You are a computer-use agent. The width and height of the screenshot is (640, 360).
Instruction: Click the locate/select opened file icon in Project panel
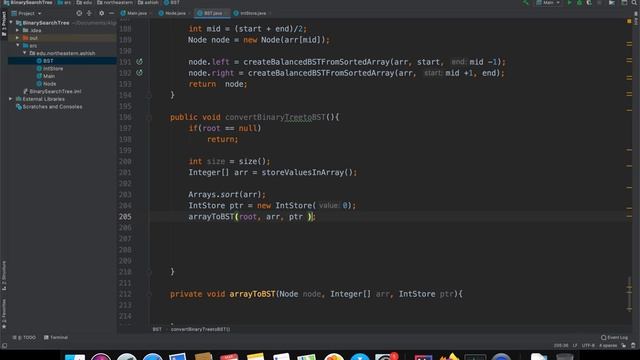coord(79,13)
